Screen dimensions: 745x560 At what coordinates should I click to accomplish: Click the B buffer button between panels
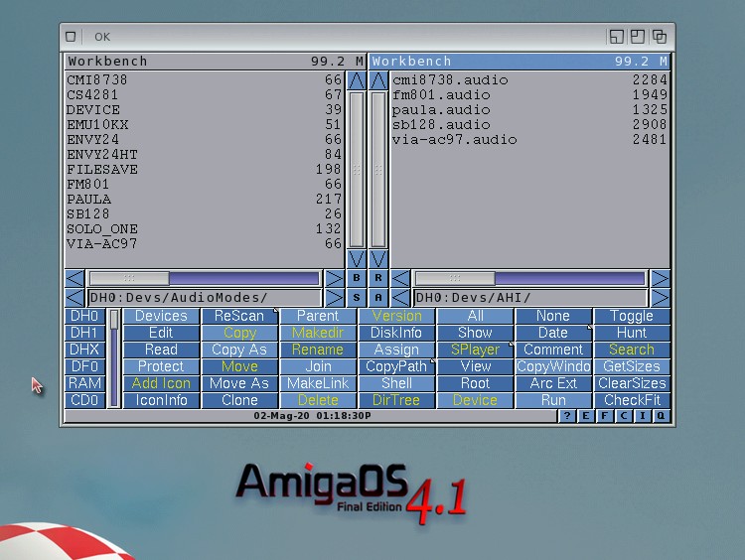tap(357, 279)
